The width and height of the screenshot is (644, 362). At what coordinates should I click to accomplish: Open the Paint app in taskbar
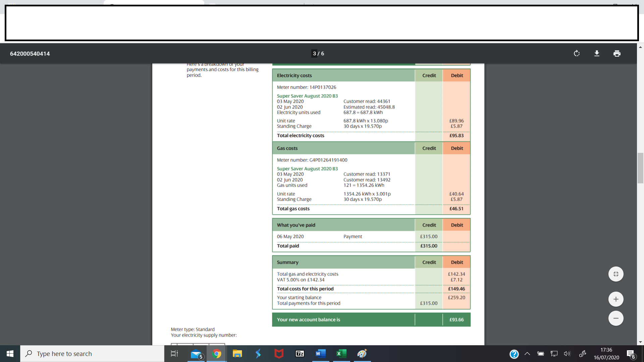tap(362, 354)
